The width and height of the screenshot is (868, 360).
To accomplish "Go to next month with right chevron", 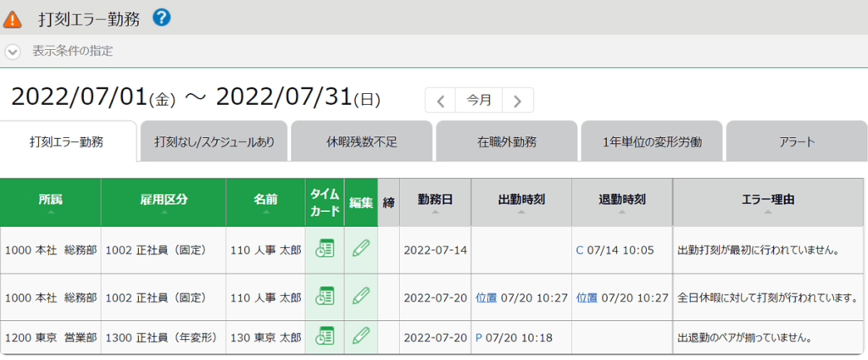I will click(517, 100).
